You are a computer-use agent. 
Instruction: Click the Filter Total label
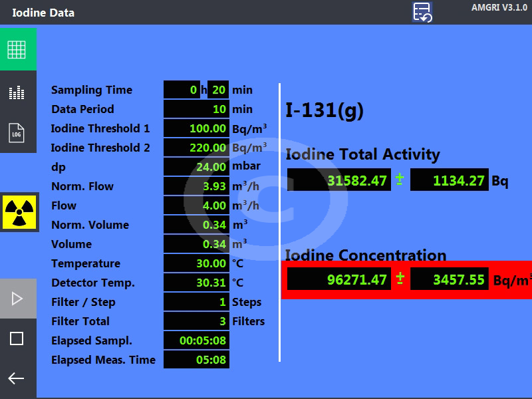tap(80, 321)
